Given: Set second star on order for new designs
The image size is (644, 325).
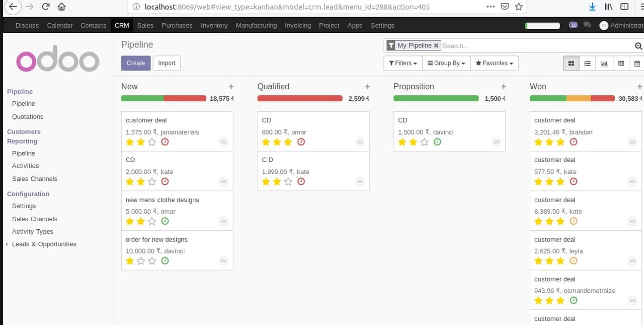Looking at the screenshot, I should 141,261.
